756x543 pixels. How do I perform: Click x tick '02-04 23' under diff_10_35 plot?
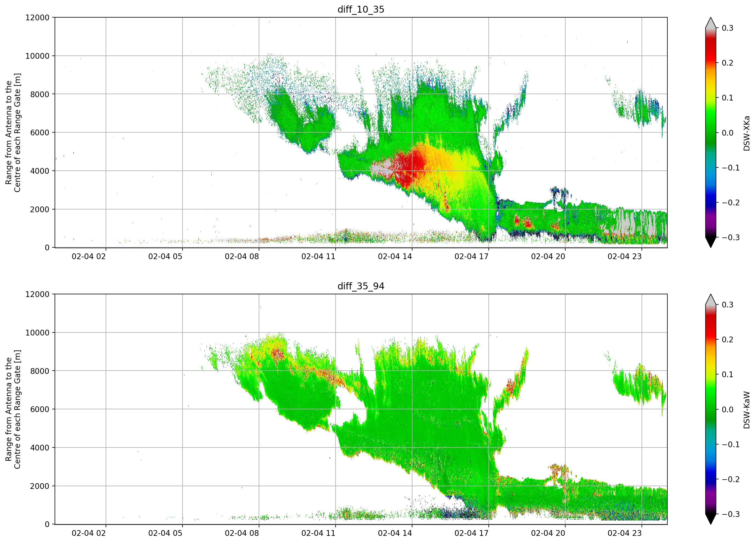coord(625,256)
